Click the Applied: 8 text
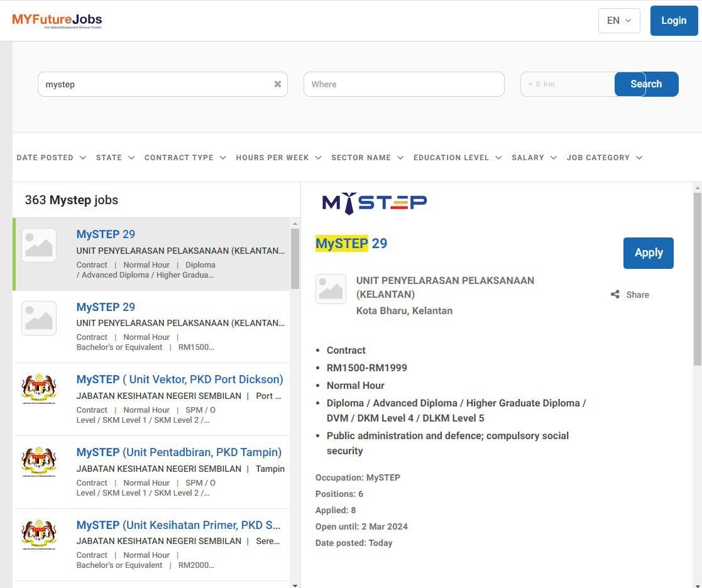The height and width of the screenshot is (588, 702). 336,510
